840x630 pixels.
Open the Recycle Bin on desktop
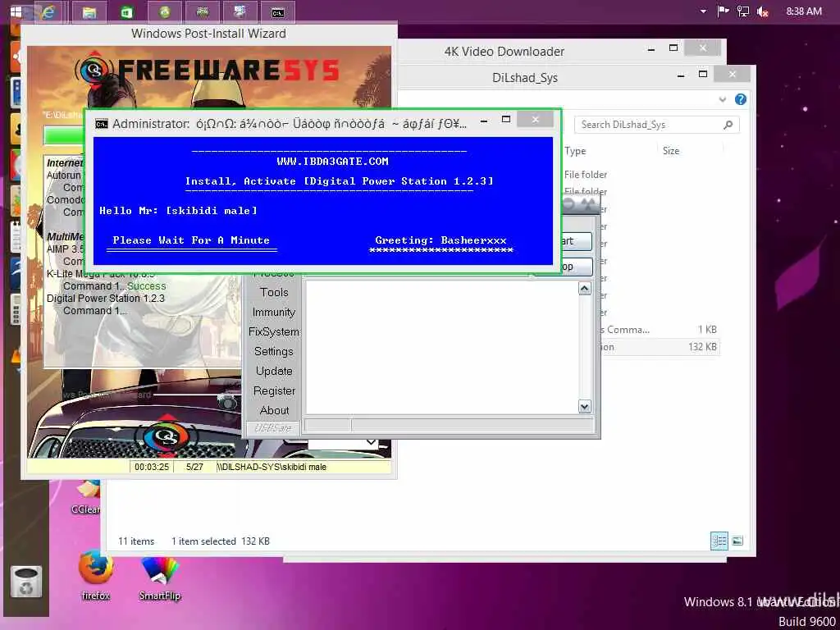tap(25, 582)
